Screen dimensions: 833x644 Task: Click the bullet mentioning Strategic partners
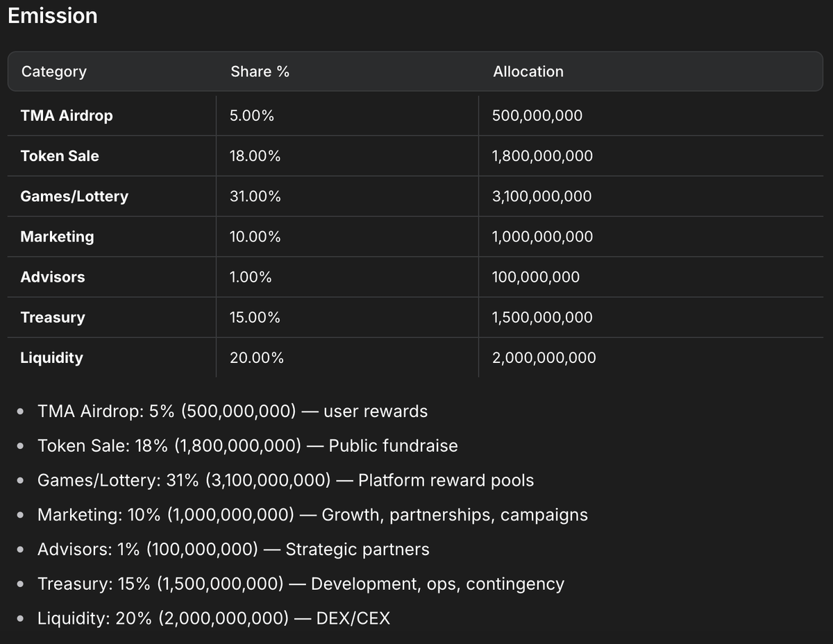point(233,550)
